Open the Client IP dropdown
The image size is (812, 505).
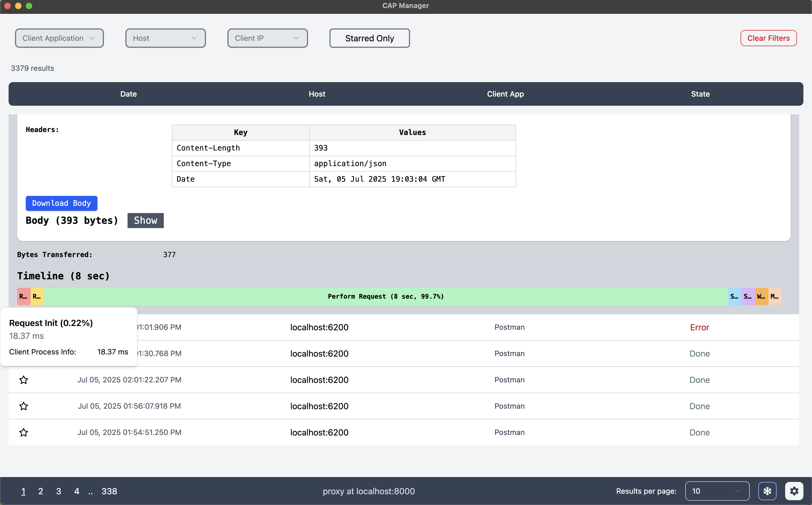pos(268,38)
